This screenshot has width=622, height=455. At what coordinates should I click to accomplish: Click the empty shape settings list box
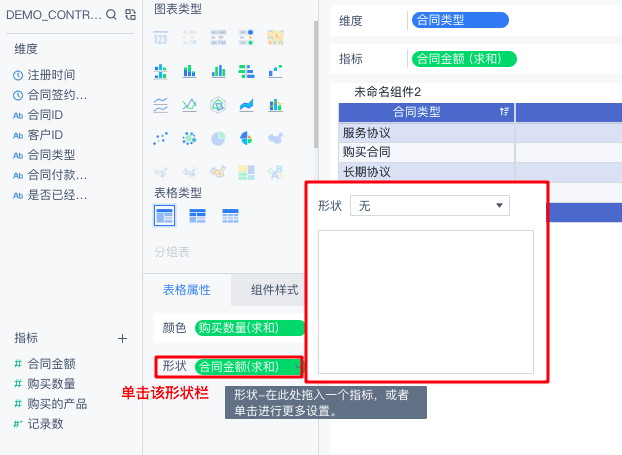click(x=426, y=302)
